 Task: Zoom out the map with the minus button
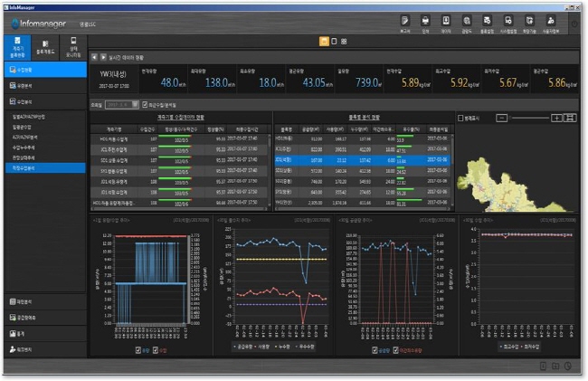click(501, 119)
